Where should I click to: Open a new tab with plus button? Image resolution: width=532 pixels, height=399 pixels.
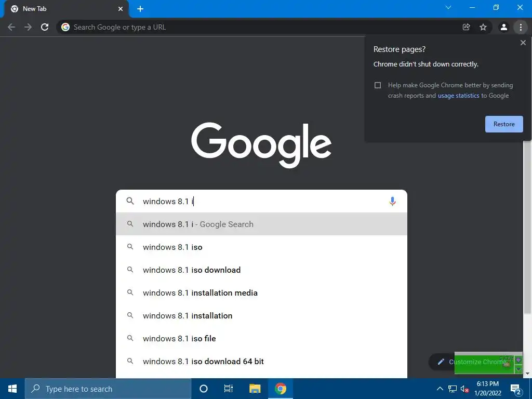pyautogui.click(x=140, y=9)
